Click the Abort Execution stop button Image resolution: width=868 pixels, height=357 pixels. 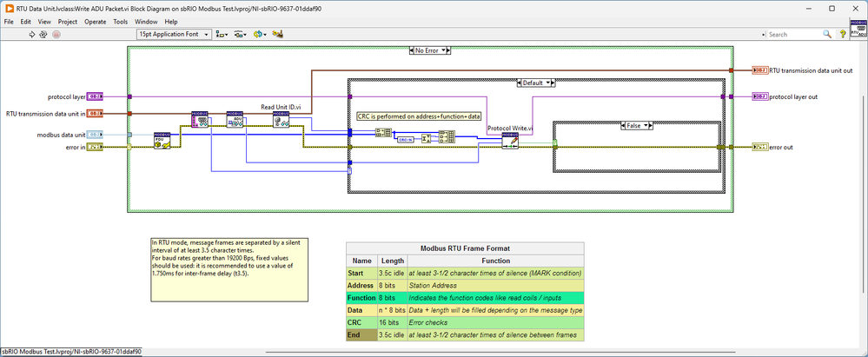click(56, 35)
